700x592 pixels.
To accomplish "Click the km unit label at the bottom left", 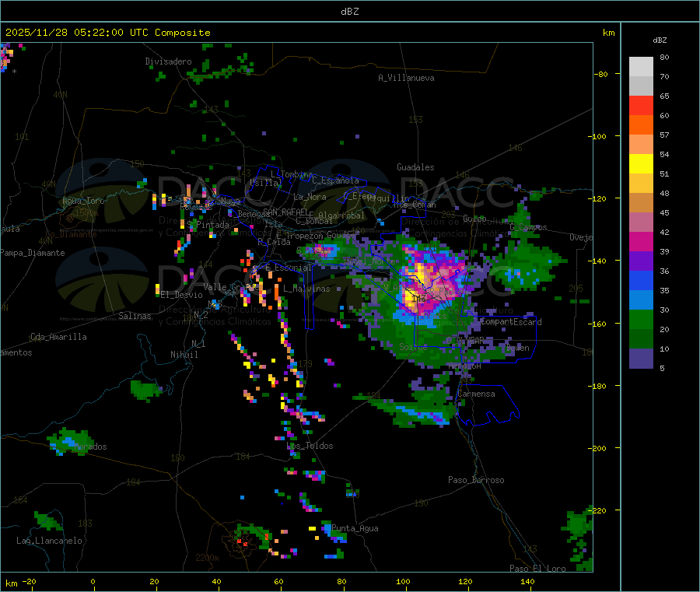I will (x=11, y=583).
